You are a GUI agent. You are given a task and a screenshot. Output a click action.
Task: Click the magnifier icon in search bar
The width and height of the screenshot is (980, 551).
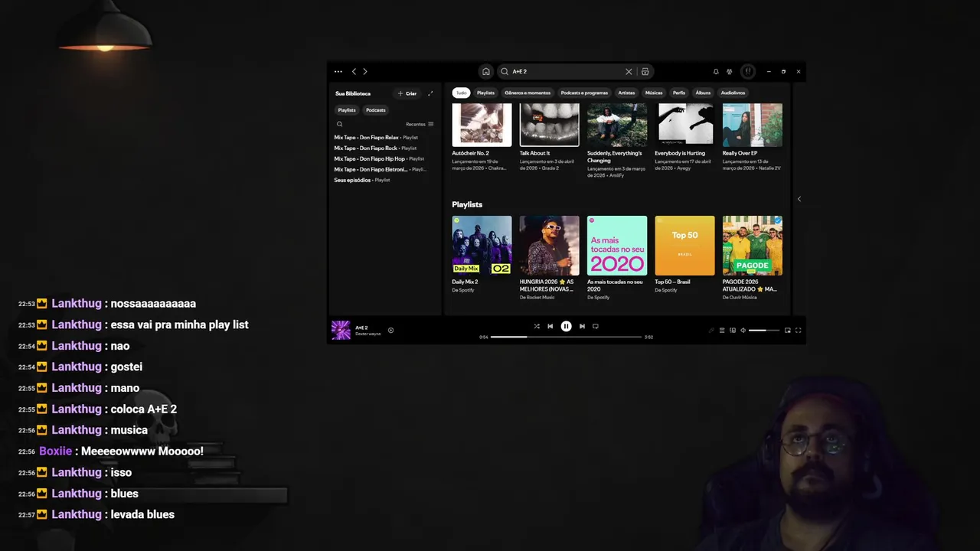[x=505, y=71]
